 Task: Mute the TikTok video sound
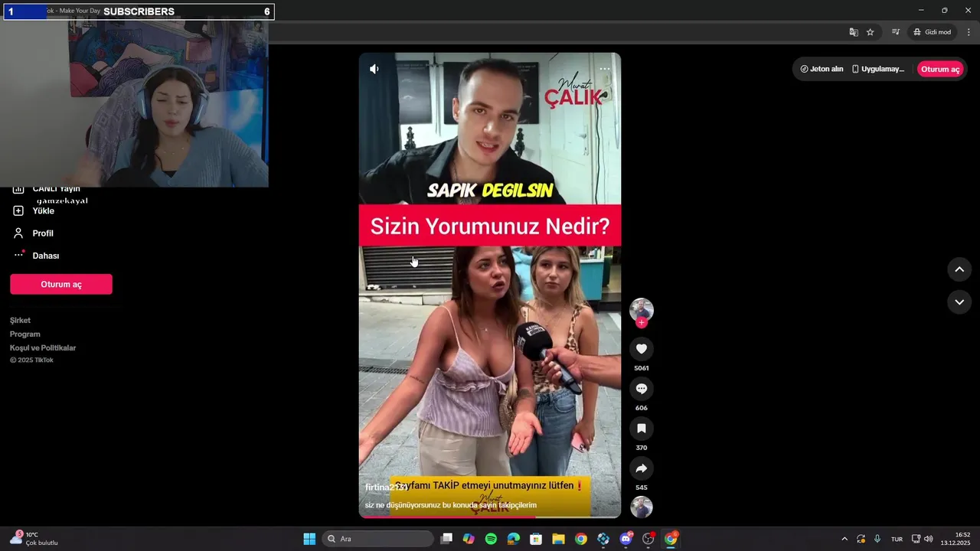pos(374,69)
